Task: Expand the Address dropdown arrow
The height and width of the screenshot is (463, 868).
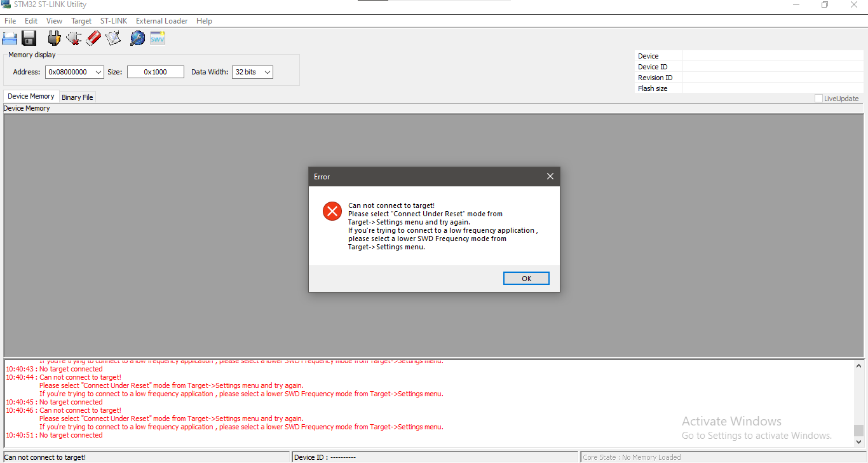Action: [x=98, y=73]
